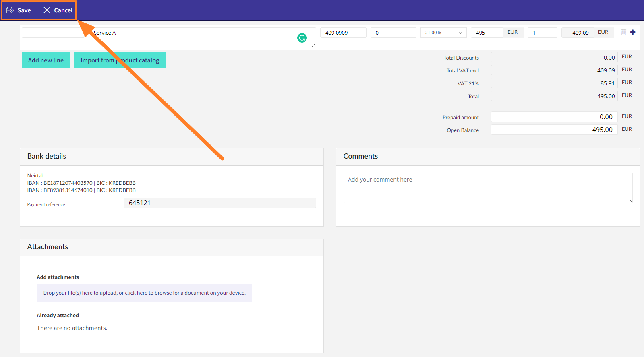Viewport: 644px width, 357px height.
Task: Click the VAT-inclusive price field 495
Action: click(487, 33)
